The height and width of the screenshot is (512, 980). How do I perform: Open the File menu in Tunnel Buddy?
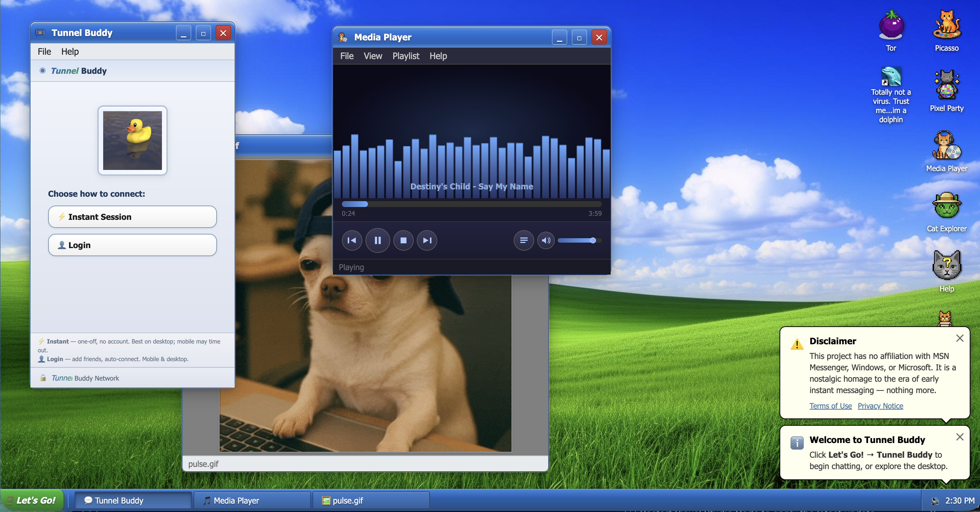click(x=44, y=51)
